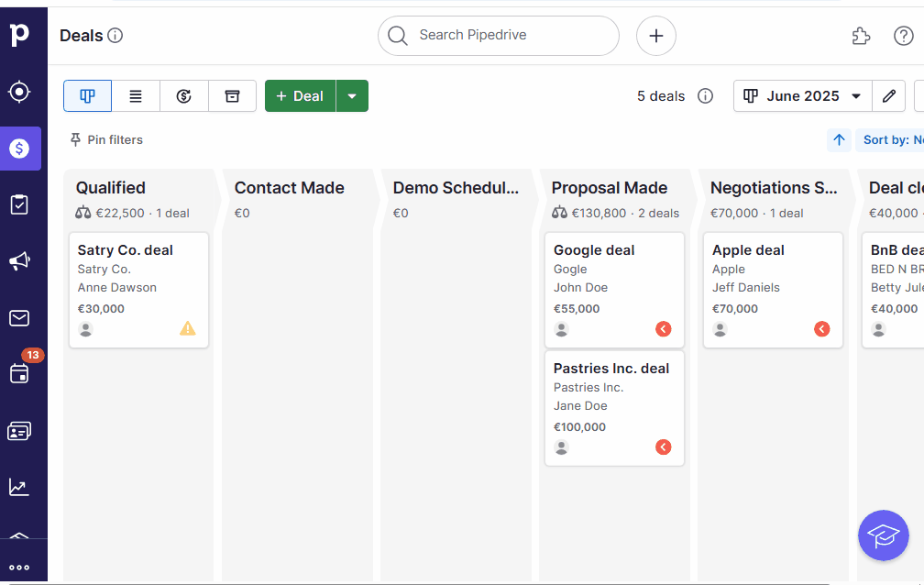Open Leads radar icon in sidebar
This screenshot has width=924, height=585.
(x=19, y=92)
